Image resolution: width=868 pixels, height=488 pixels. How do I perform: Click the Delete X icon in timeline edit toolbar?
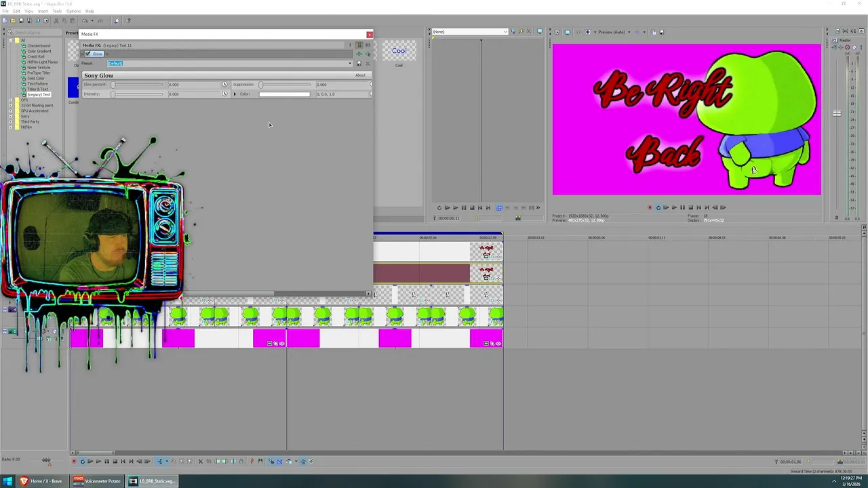(x=200, y=462)
